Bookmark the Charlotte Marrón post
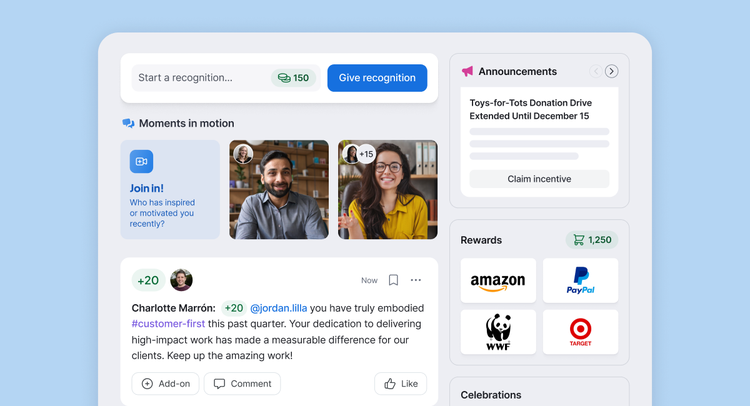The height and width of the screenshot is (406, 750). pos(393,280)
